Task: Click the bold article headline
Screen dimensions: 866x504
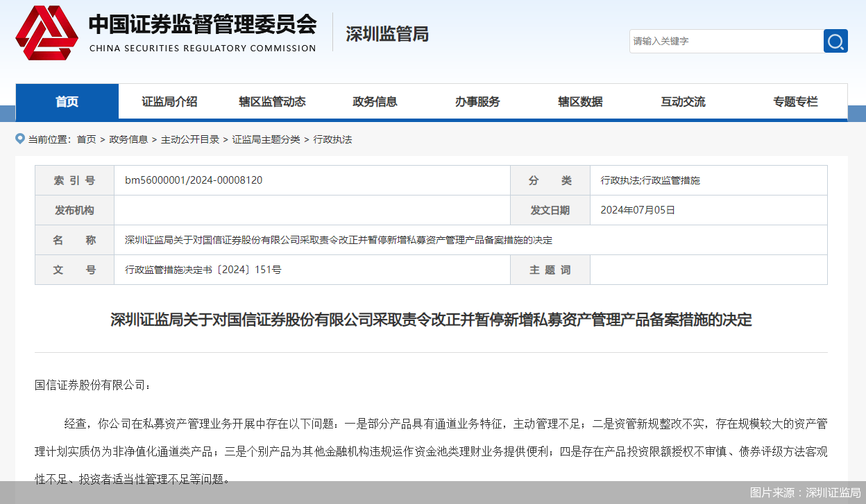Action: pyautogui.click(x=431, y=320)
